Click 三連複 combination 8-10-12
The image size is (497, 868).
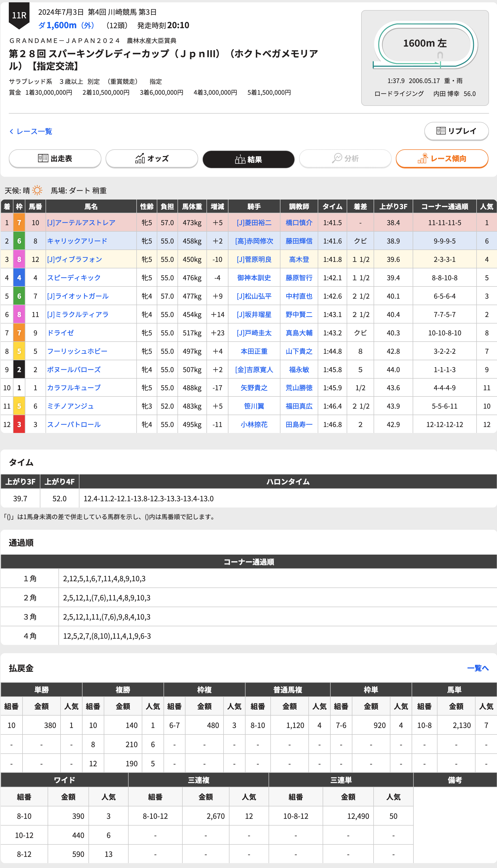(155, 816)
